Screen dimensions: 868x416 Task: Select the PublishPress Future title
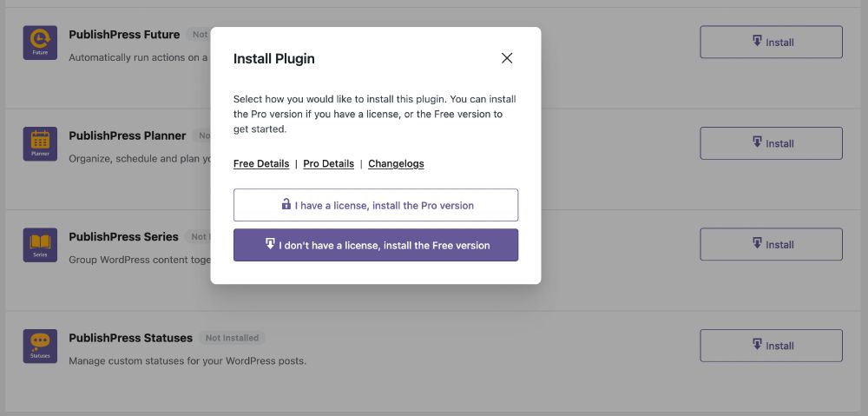coord(124,35)
